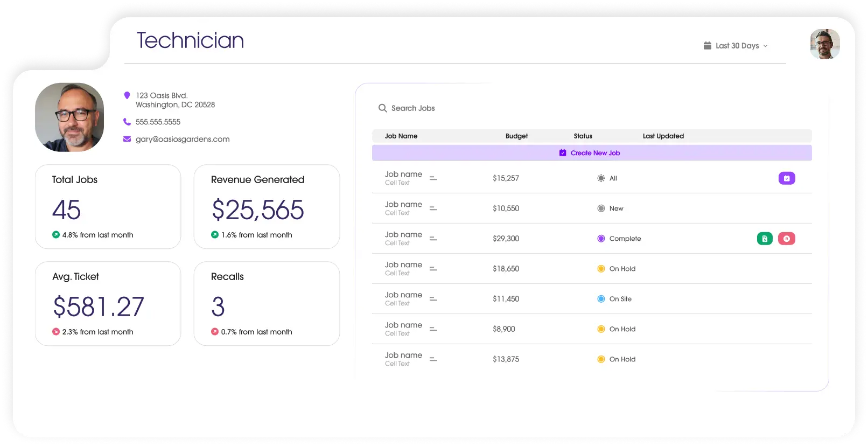Expand the menu lines icon in $11,450 row
Viewport: 868px width, 446px height.
pos(433,299)
